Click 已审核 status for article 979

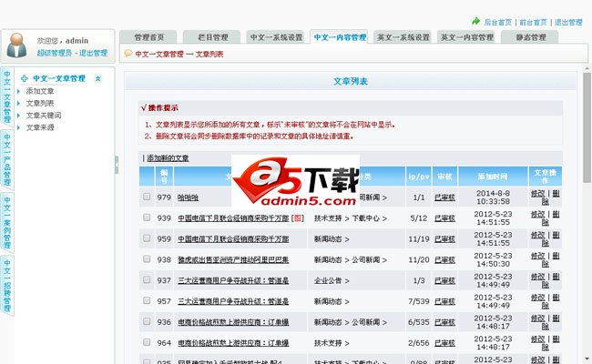pos(444,197)
